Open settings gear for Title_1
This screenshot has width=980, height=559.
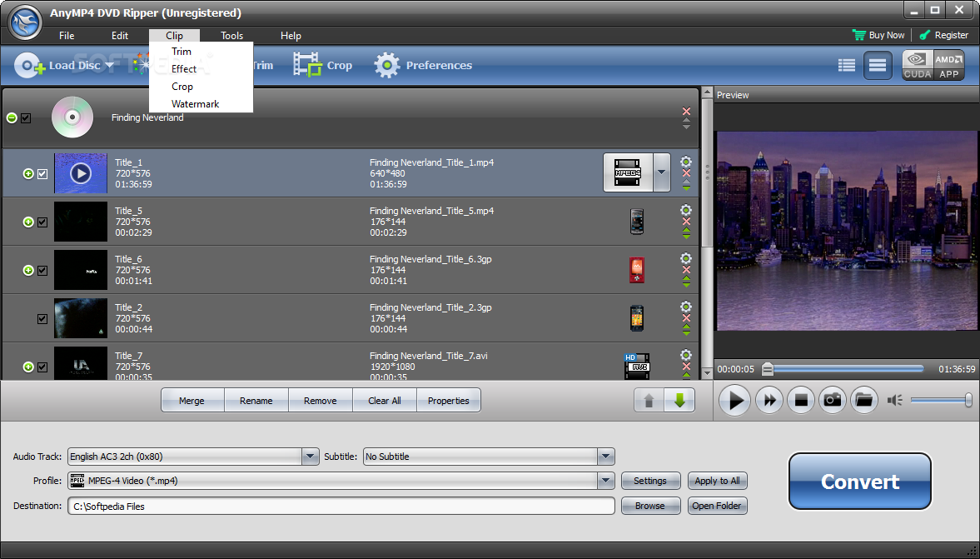pos(685,162)
